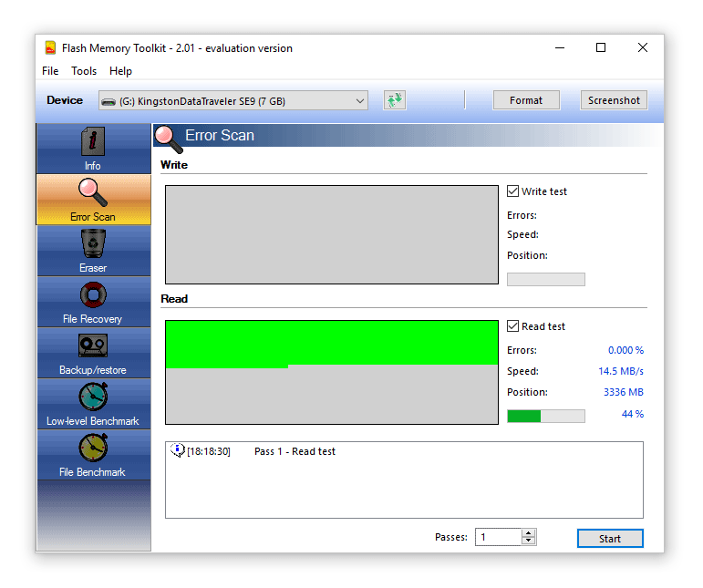
Task: Click the 44 % progress text
Action: pyautogui.click(x=632, y=414)
